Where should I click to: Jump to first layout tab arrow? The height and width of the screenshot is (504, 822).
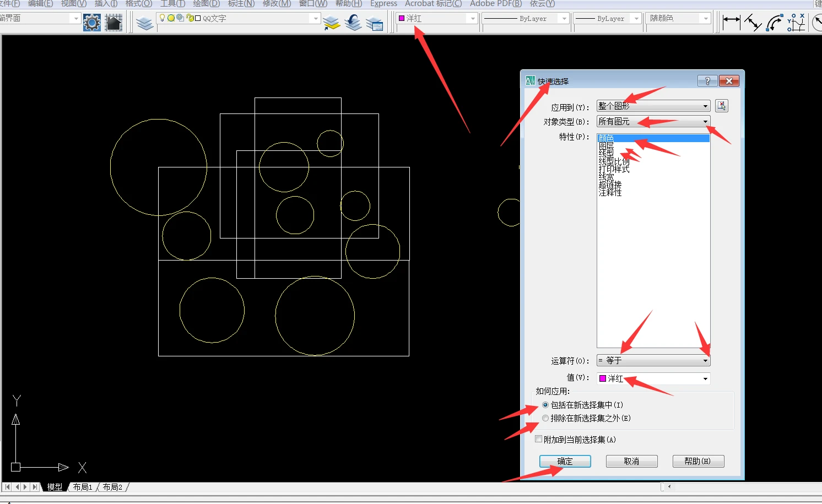tap(7, 487)
